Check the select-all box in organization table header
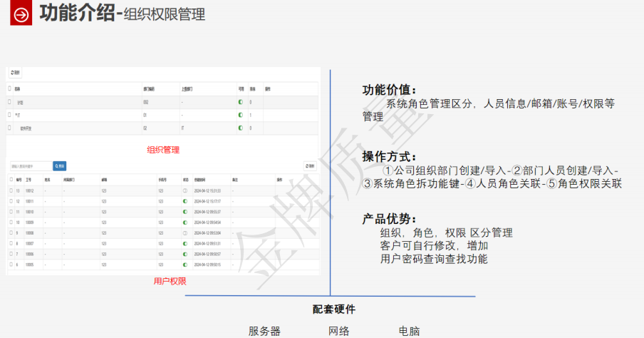The width and height of the screenshot is (644, 338). click(x=9, y=89)
